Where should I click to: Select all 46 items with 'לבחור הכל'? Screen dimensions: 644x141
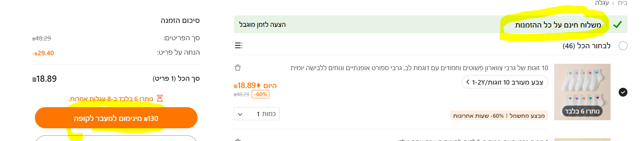tap(623, 46)
